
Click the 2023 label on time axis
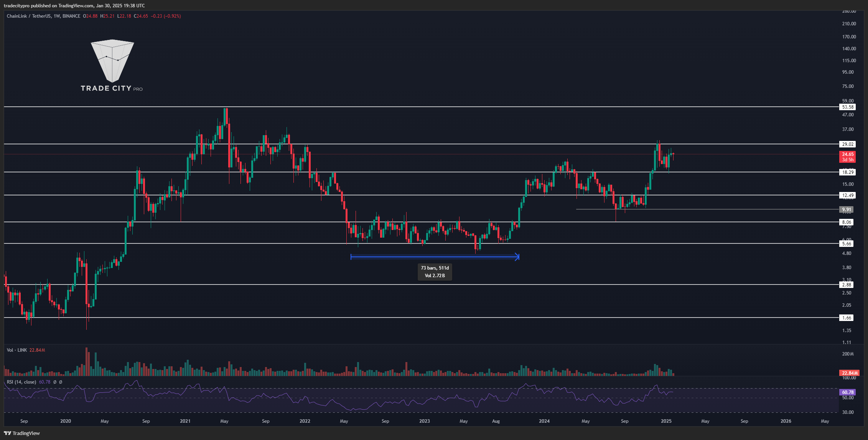[425, 421]
